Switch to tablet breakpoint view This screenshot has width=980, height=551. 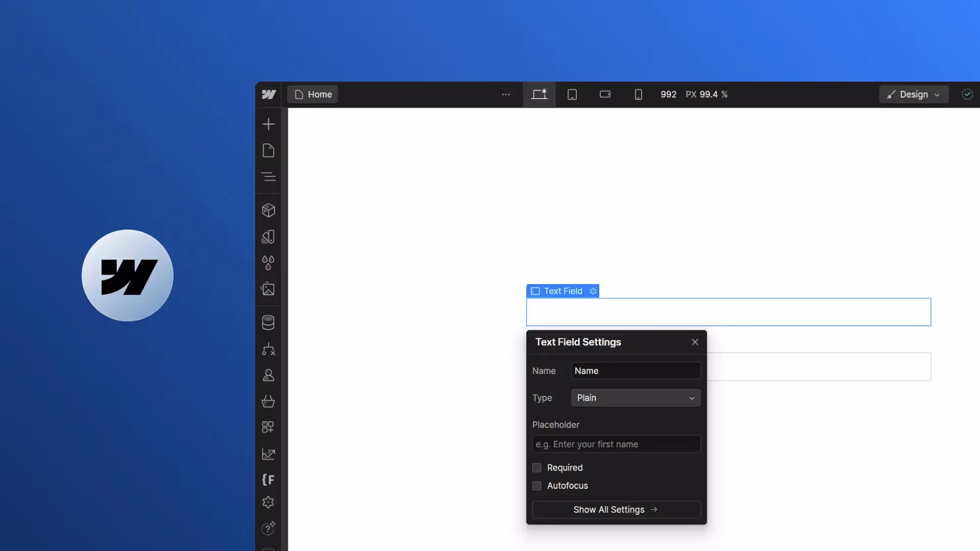[572, 94]
